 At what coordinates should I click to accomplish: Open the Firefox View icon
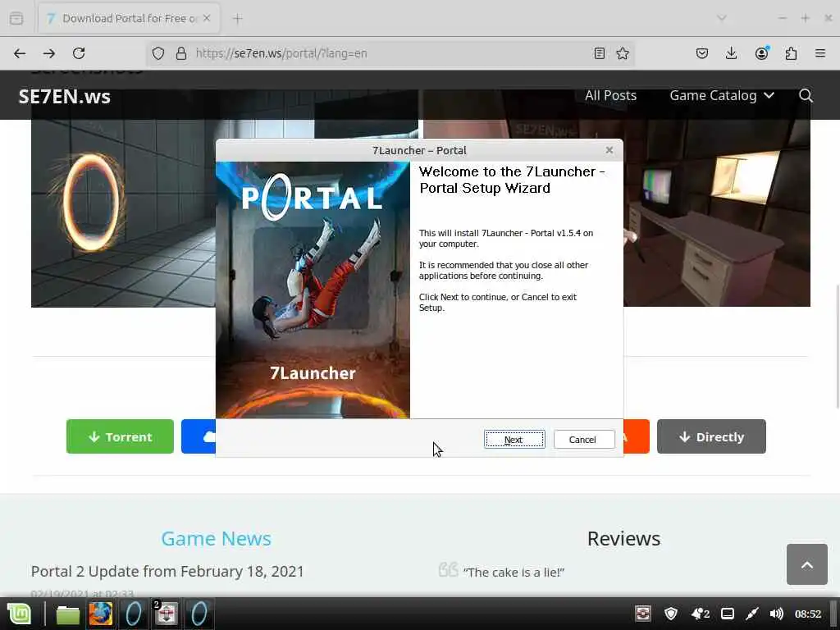click(16, 19)
